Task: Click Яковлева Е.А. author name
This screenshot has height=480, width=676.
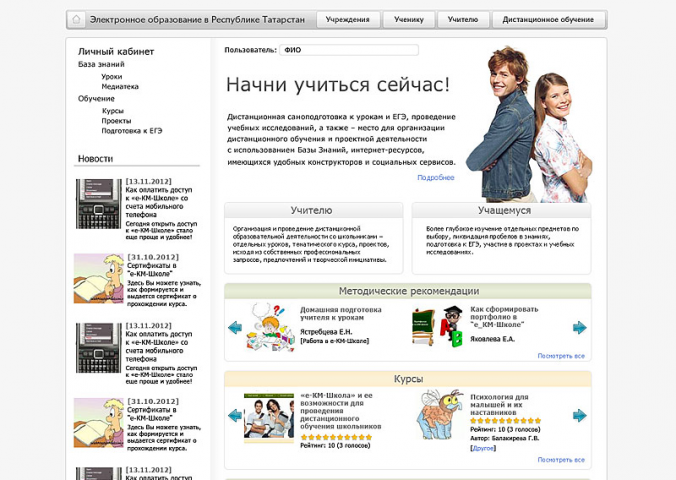Action: [492, 339]
